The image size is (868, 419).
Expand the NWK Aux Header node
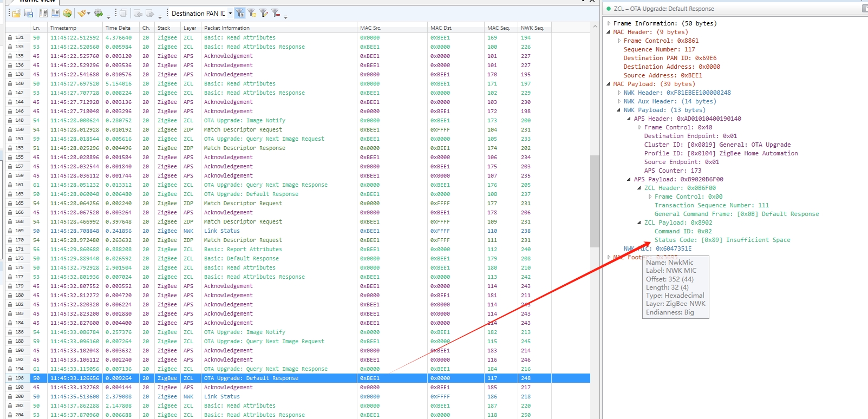(619, 101)
